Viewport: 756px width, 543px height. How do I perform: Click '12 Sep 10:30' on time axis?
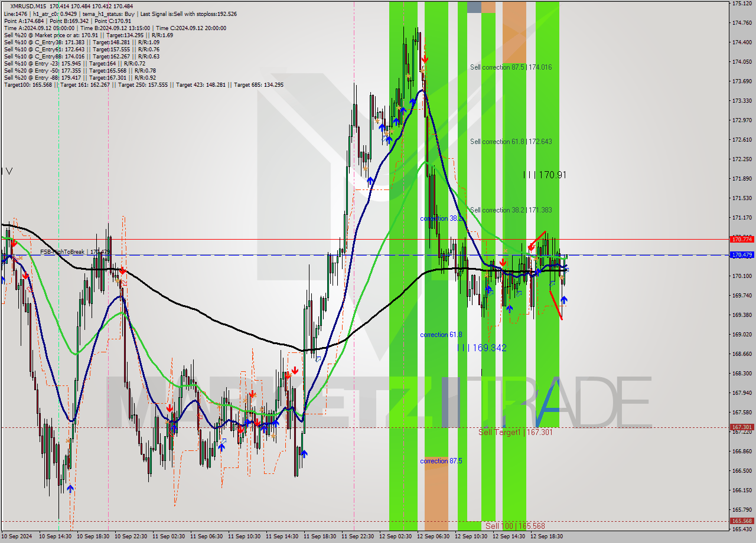(471, 537)
